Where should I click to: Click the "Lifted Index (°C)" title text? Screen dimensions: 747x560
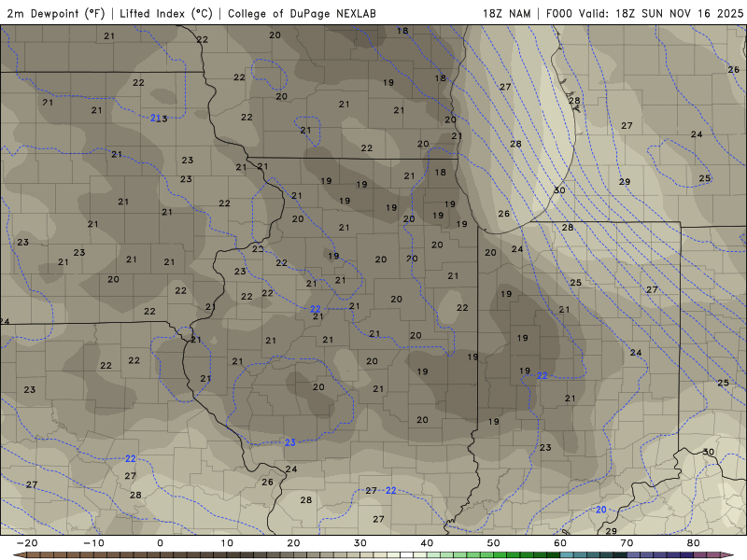coord(166,13)
